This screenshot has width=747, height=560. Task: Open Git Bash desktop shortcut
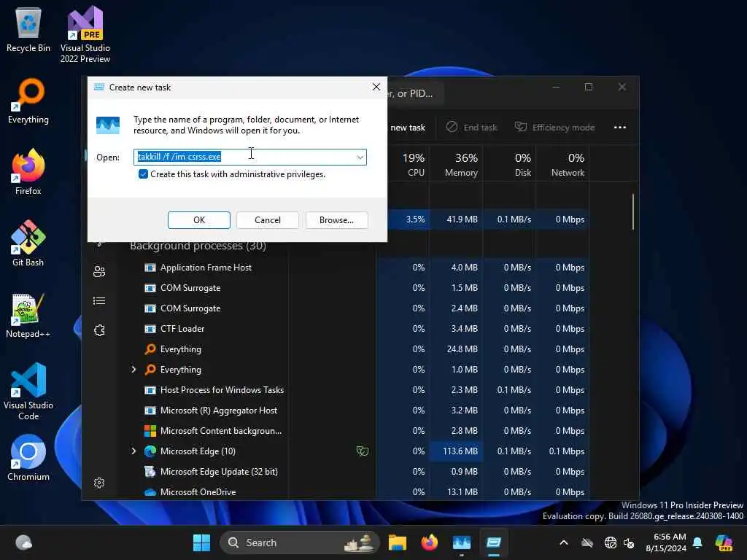point(28,244)
